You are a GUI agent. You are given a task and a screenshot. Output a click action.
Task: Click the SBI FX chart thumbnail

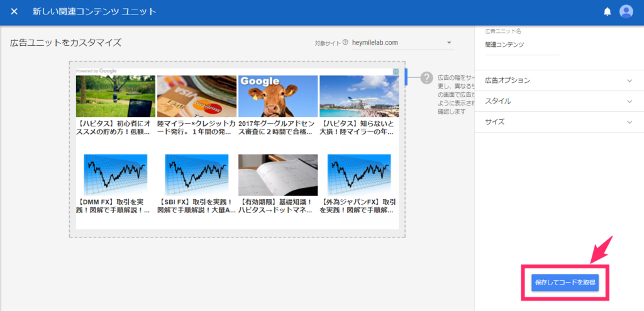[x=197, y=175]
